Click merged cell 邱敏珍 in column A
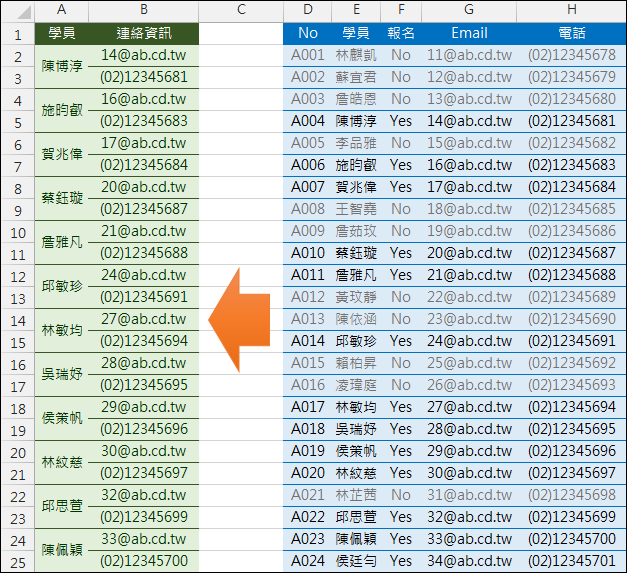The height and width of the screenshot is (573, 627). click(x=62, y=286)
